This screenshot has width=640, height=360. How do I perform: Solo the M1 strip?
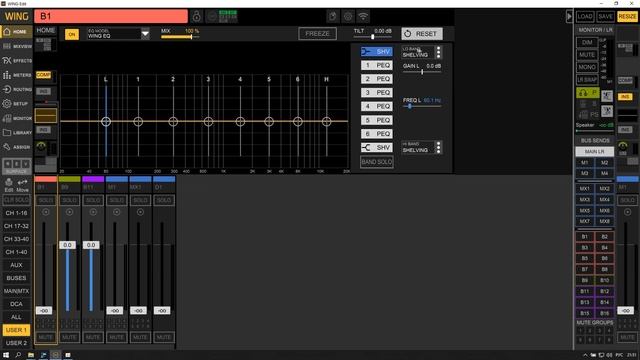point(116,200)
